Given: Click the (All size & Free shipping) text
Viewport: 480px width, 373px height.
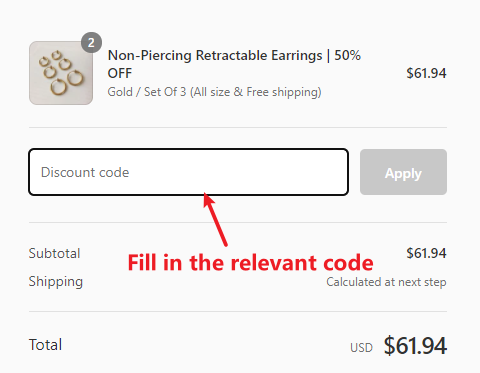Looking at the screenshot, I should click(256, 92).
